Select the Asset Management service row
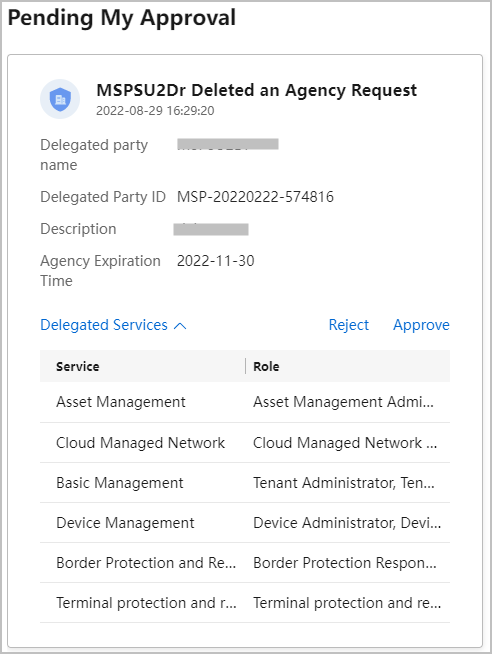 pyautogui.click(x=245, y=402)
